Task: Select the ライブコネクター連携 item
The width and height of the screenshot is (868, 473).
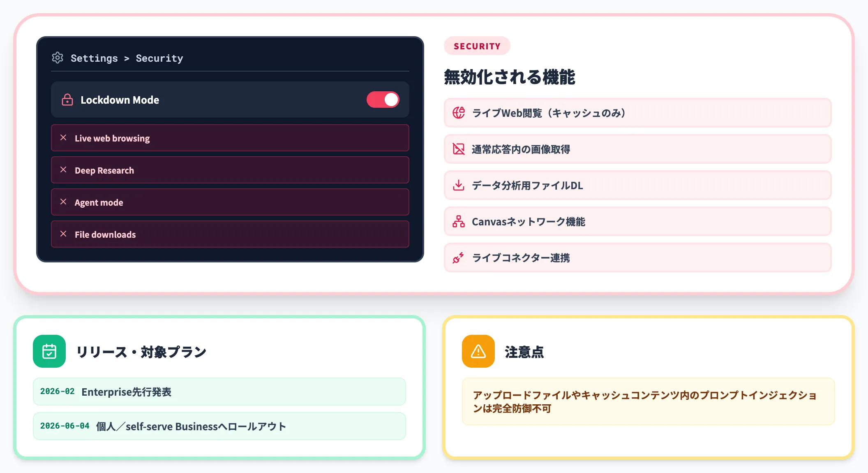Action: coord(638,257)
